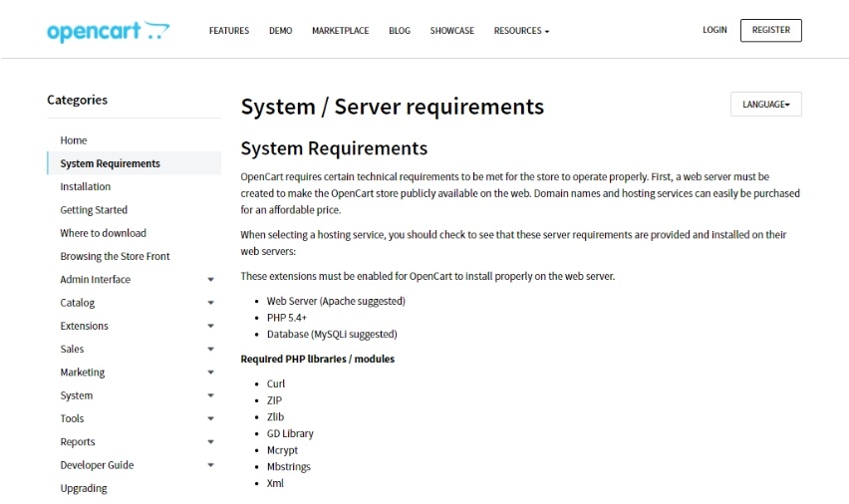This screenshot has width=849, height=504.
Task: Expand the Developer Guide arrow
Action: pyautogui.click(x=210, y=465)
